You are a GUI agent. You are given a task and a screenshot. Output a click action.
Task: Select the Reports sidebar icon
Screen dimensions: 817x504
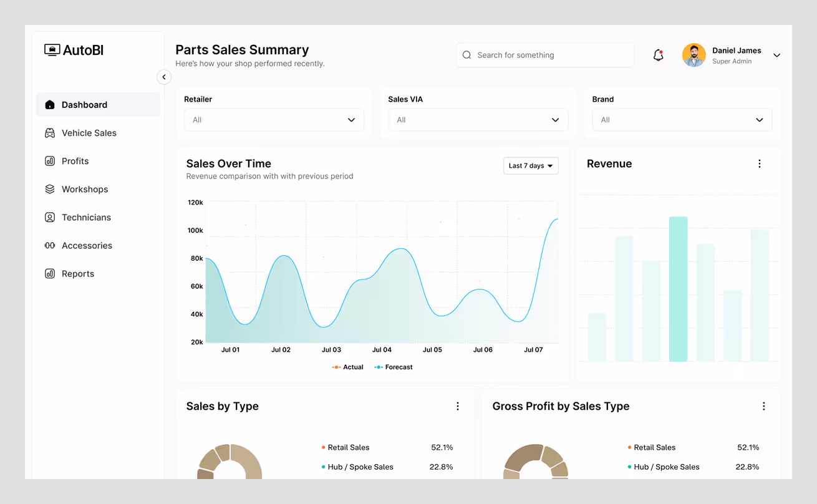tap(50, 273)
